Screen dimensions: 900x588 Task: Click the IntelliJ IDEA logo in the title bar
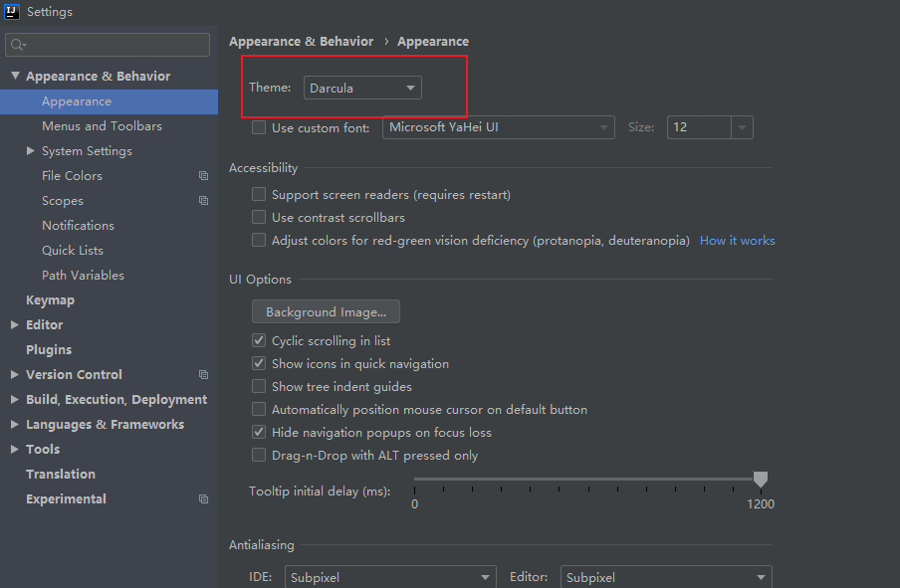coord(11,11)
